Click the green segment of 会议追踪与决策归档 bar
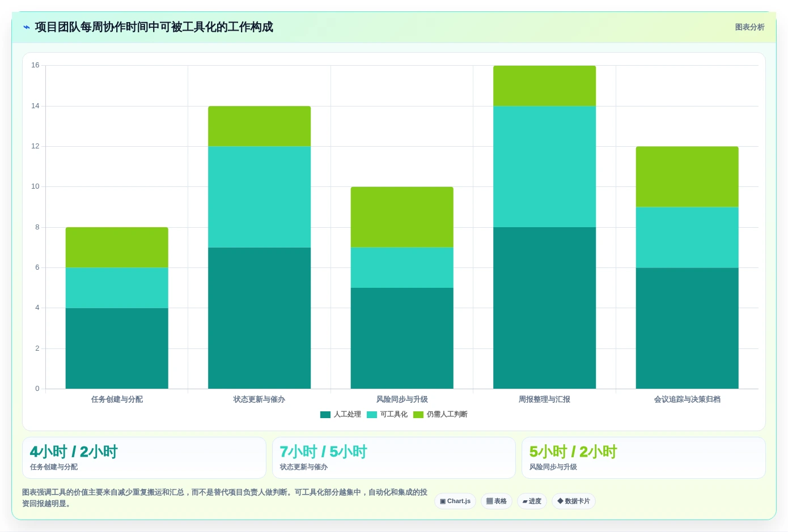Viewport: 788px width, 532px height. coord(687,177)
